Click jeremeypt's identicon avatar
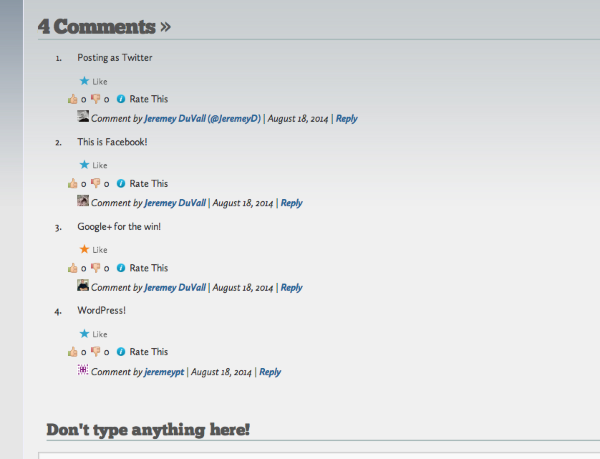 [83, 370]
